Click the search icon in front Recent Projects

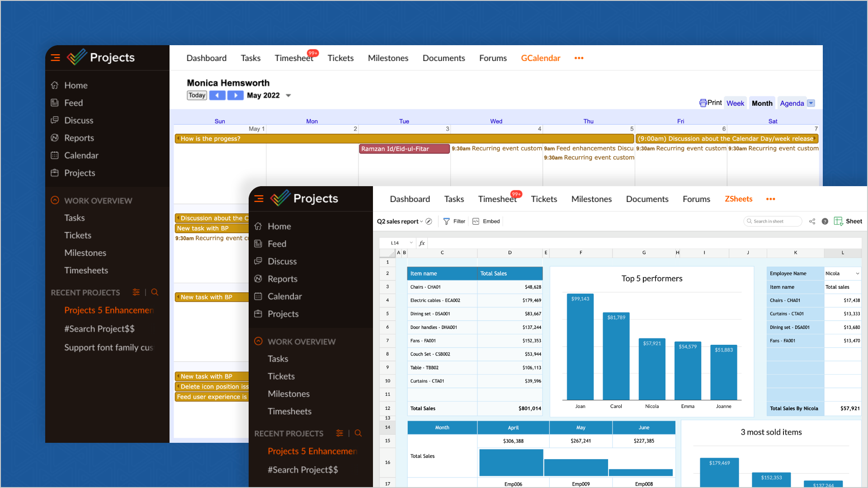point(358,433)
